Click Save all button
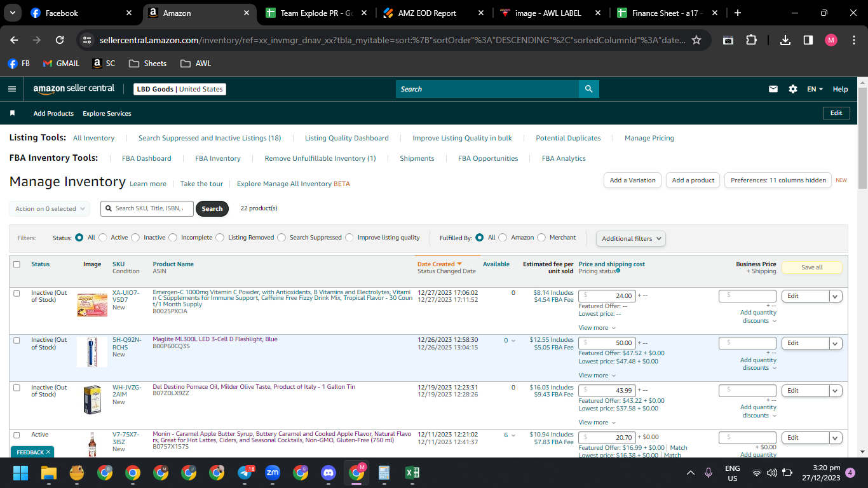 pyautogui.click(x=811, y=268)
